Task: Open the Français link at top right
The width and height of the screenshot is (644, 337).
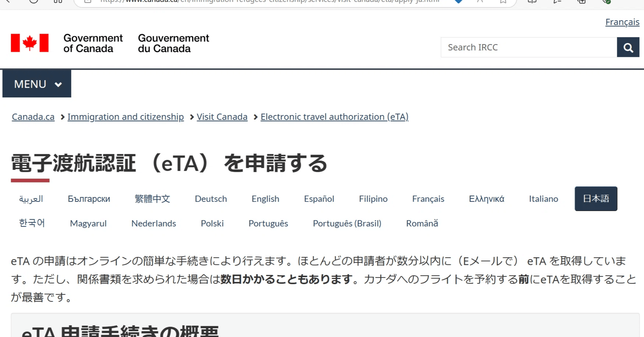Action: (x=622, y=22)
